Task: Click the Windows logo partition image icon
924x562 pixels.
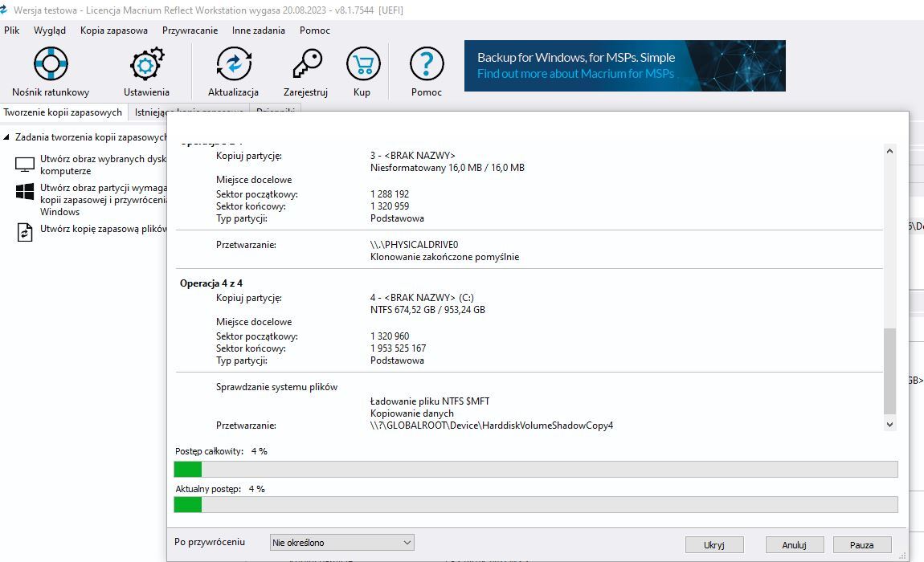Action: click(26, 192)
